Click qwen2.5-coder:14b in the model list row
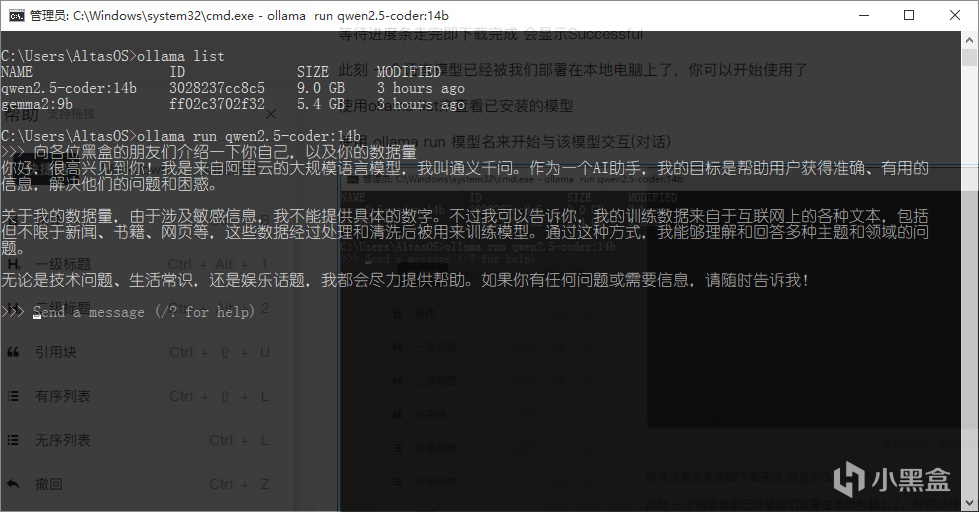Image resolution: width=979 pixels, height=512 pixels. 69,88
